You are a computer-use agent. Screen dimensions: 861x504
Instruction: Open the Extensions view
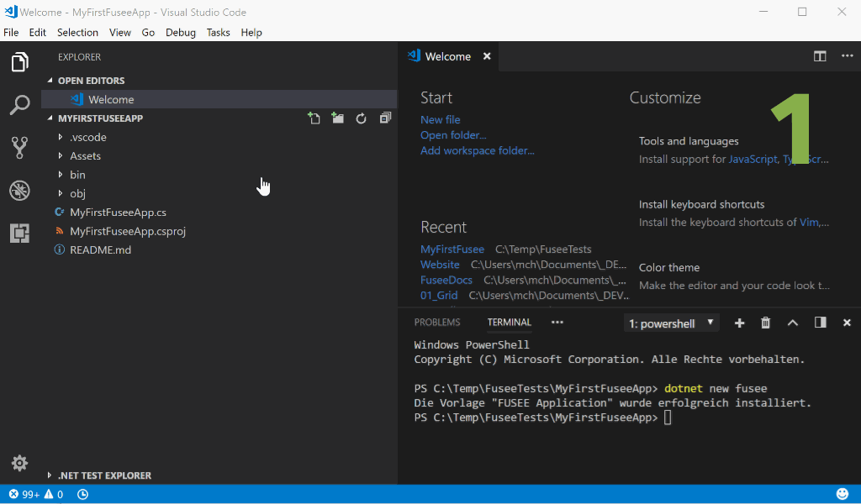pos(20,233)
